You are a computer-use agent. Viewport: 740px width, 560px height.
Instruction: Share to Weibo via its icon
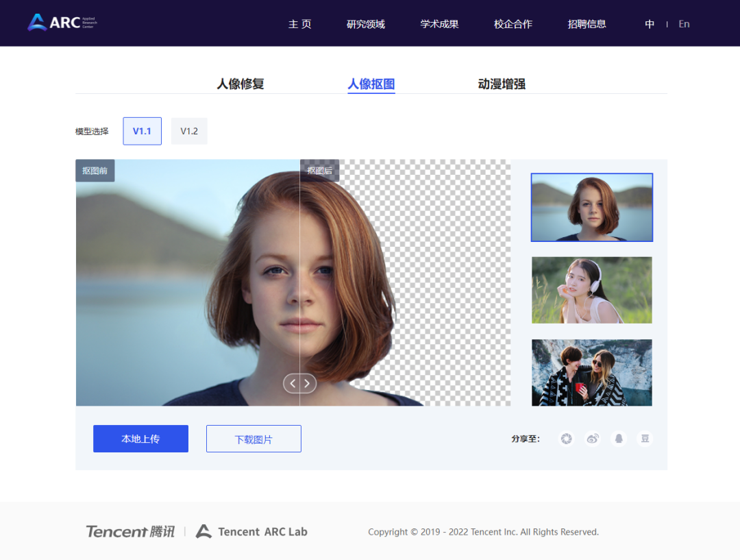tap(593, 439)
